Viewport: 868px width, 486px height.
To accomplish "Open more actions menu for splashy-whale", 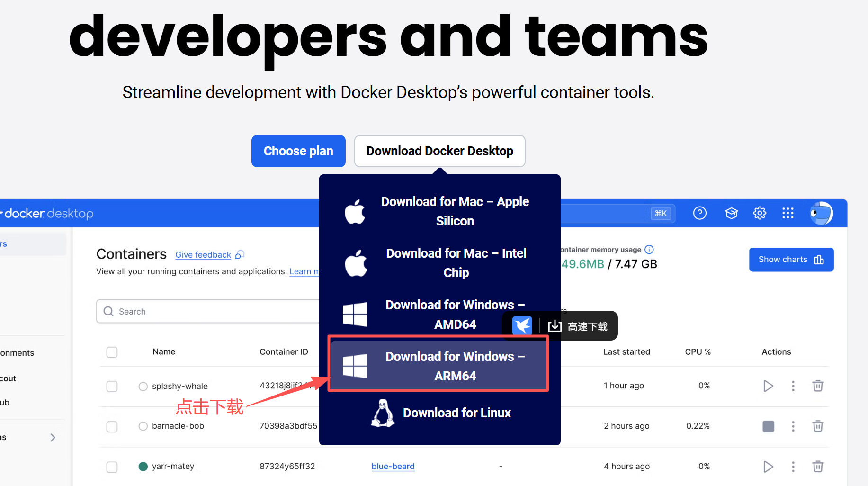I will [793, 386].
